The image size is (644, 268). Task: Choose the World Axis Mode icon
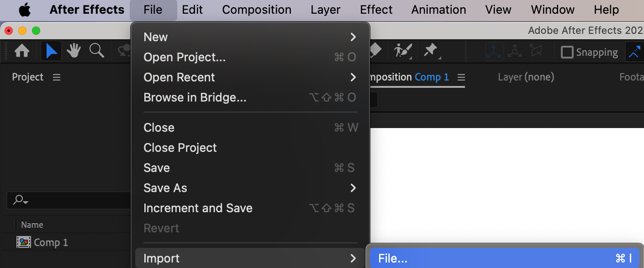[515, 52]
